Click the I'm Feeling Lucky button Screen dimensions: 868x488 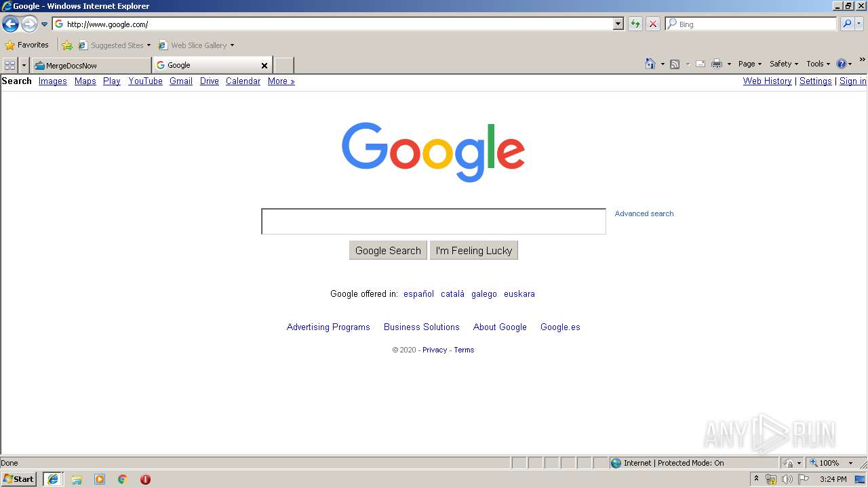pos(474,250)
